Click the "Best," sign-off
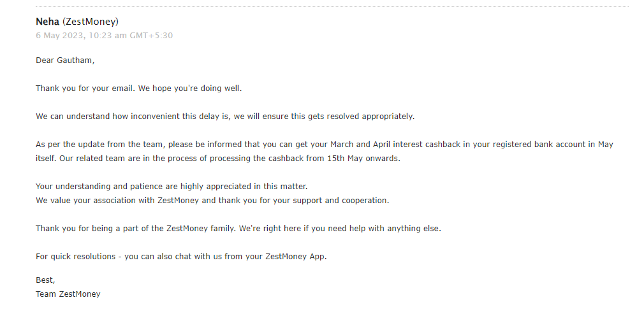 (46, 280)
